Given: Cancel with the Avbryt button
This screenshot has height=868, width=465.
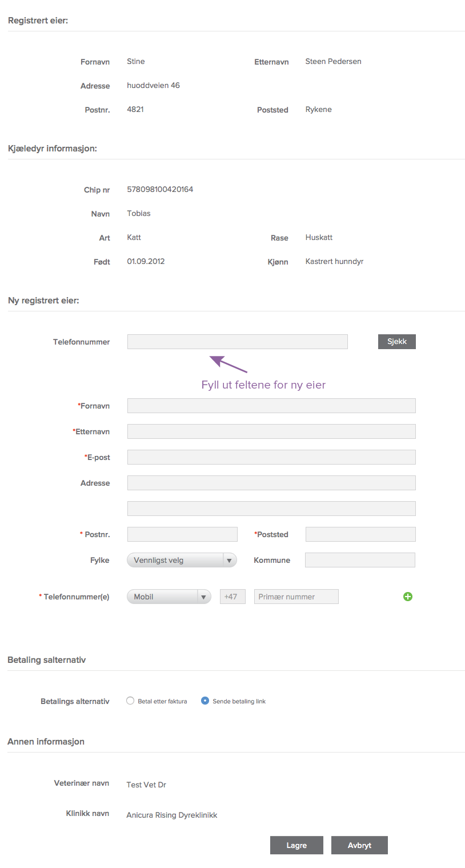Looking at the screenshot, I should (359, 845).
